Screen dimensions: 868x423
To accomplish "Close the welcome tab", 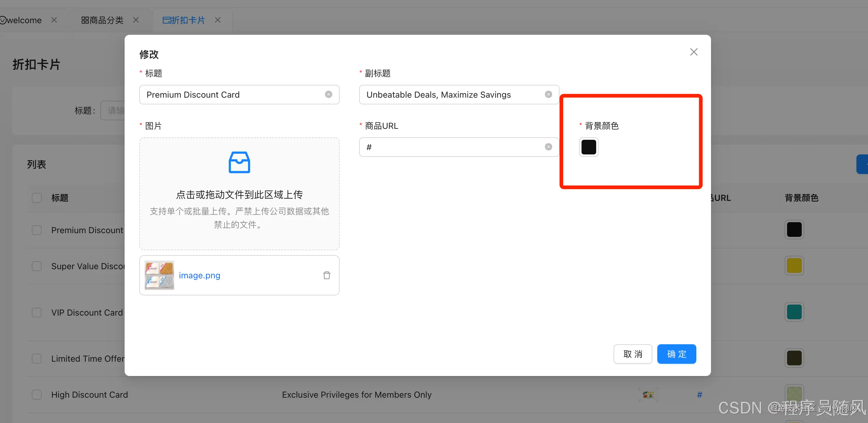I will tap(54, 20).
